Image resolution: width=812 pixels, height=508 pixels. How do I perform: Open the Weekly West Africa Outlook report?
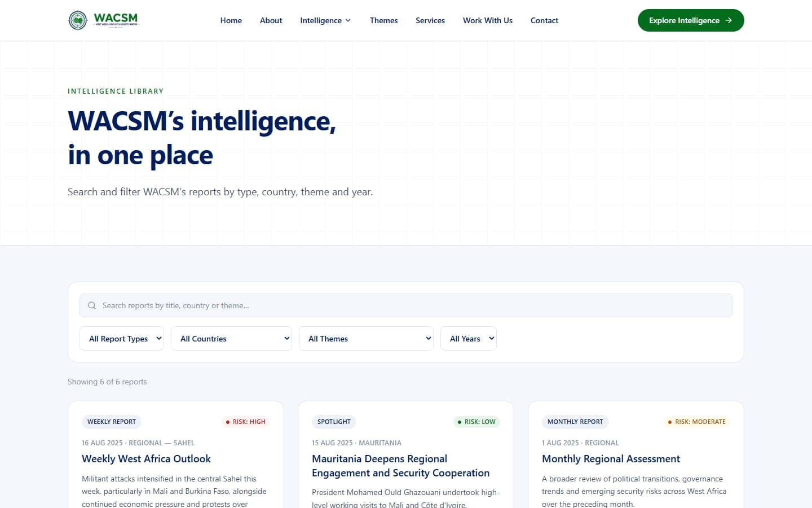146,459
